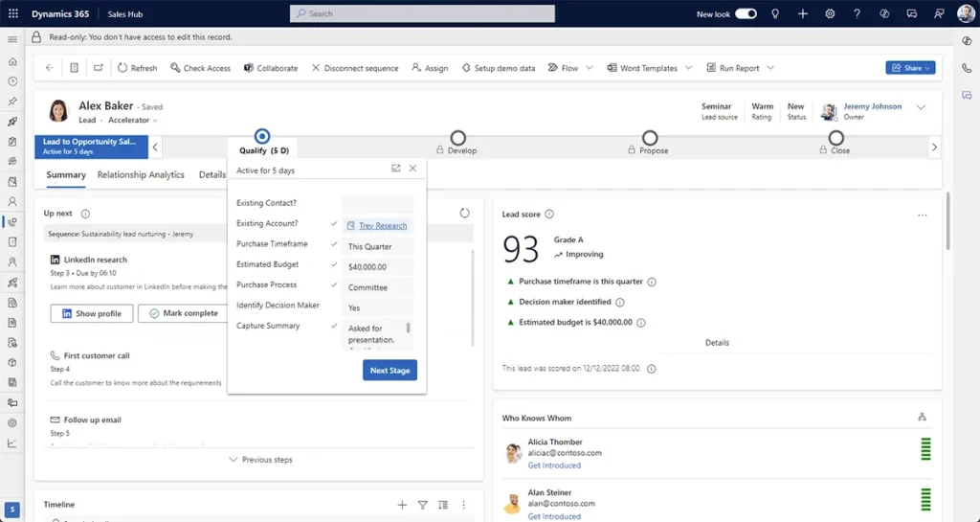980x522 pixels.
Task: Click Setup demo data command
Action: click(x=499, y=68)
